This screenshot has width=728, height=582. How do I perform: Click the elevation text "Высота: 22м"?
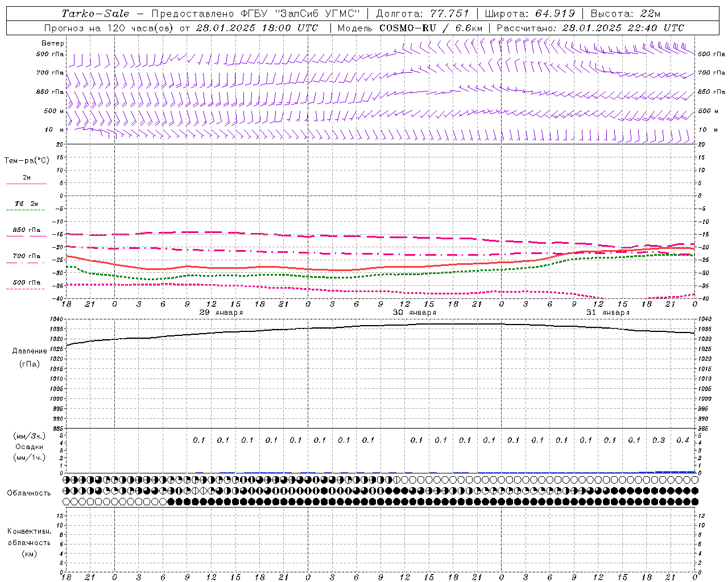(626, 14)
